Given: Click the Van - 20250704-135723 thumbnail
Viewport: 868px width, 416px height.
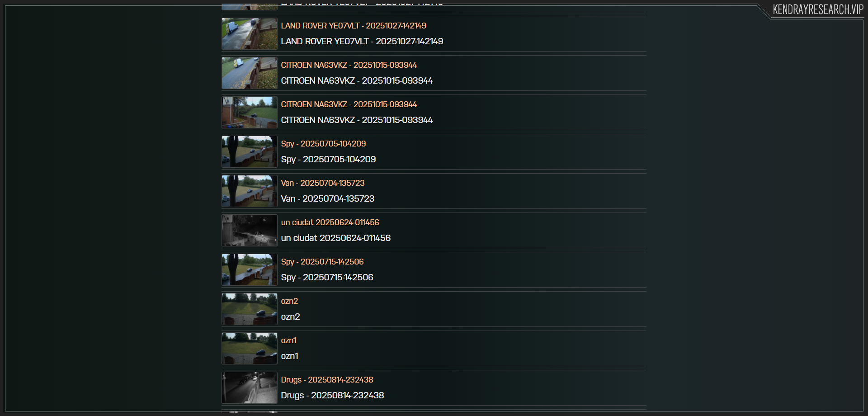Looking at the screenshot, I should pyautogui.click(x=250, y=191).
